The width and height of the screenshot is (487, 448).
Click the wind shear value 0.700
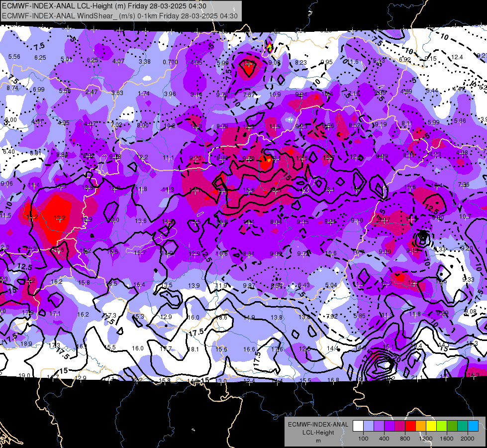coord(170,62)
